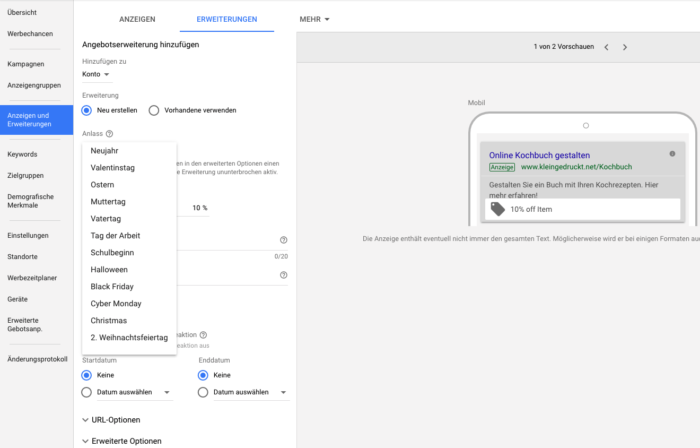Select Datum auswählen under Startdatum
This screenshot has width=700, height=448.
coord(88,393)
